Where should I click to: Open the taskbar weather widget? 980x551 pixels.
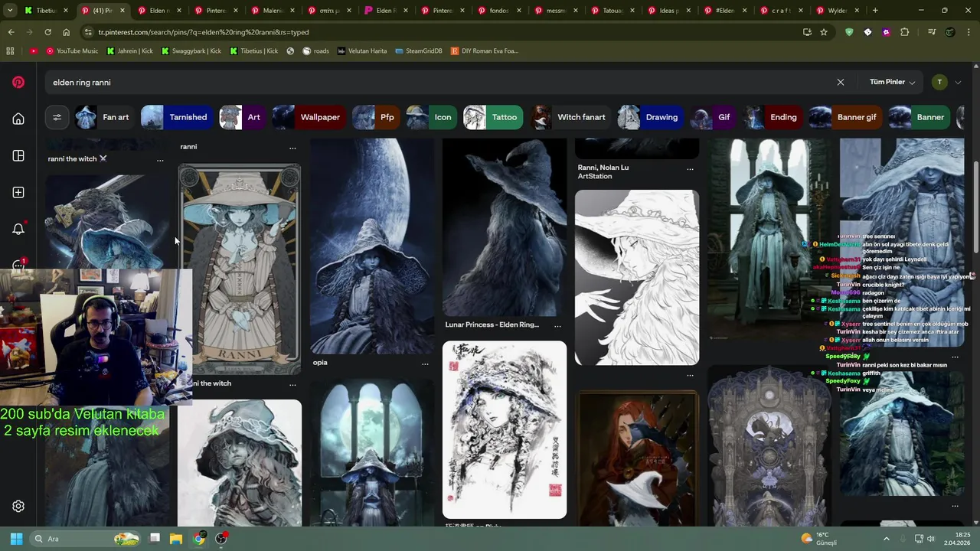point(818,539)
